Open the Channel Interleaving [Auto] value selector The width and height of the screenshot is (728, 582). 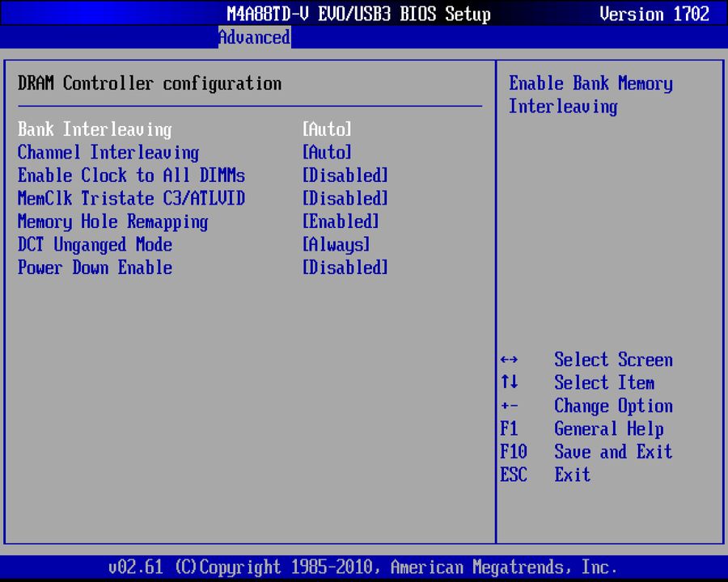(327, 153)
